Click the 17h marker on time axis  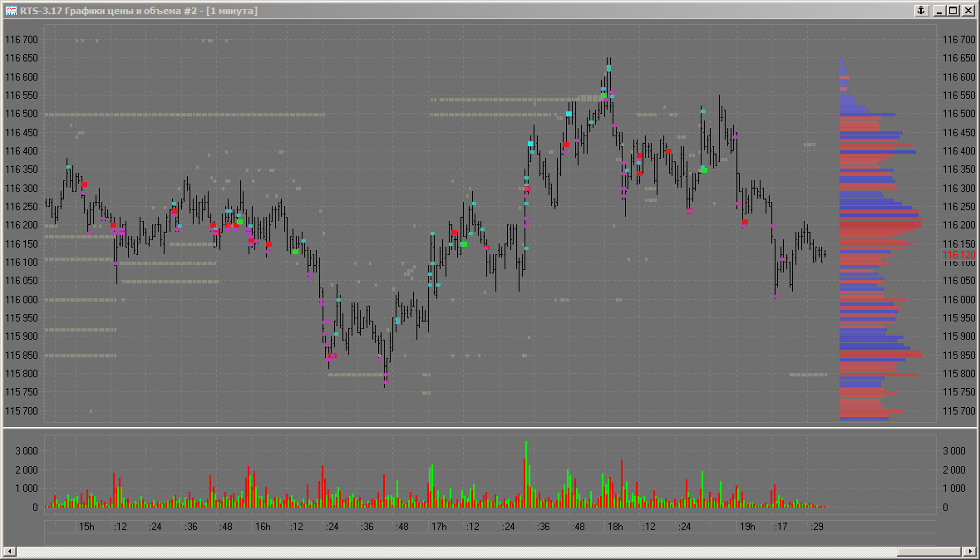[439, 527]
